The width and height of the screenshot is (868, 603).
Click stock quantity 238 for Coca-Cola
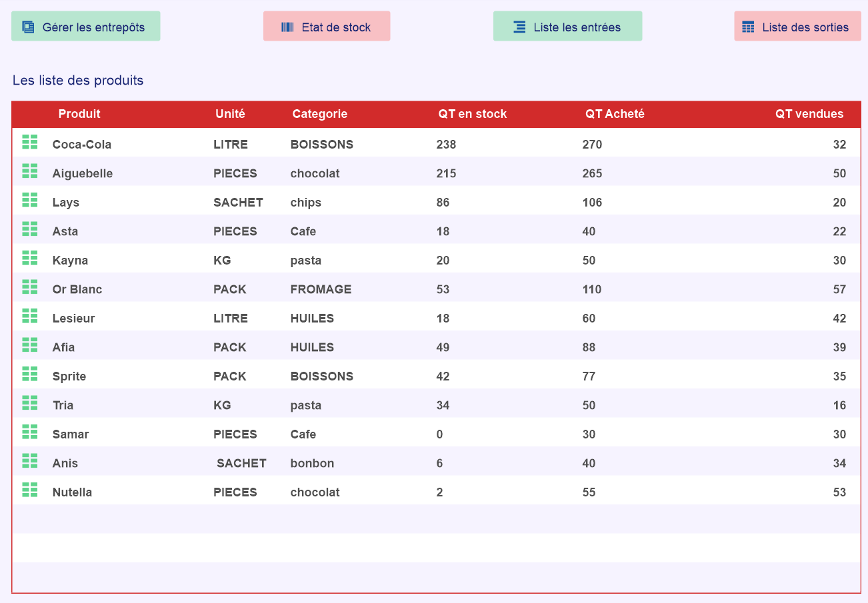(x=446, y=145)
